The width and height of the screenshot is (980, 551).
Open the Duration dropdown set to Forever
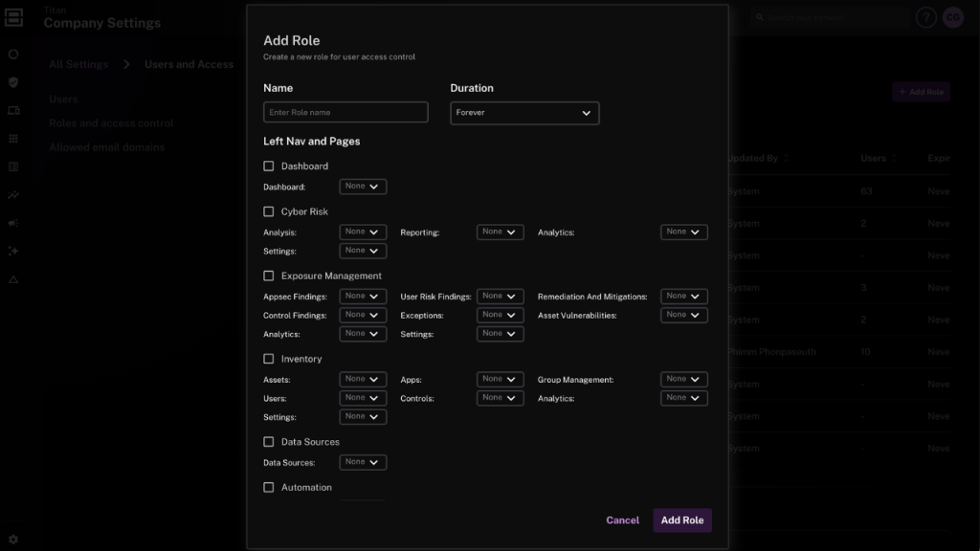pyautogui.click(x=524, y=112)
